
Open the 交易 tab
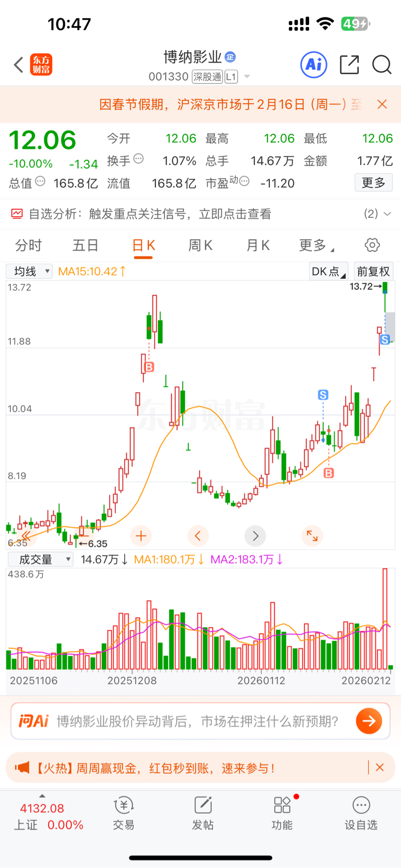pos(124,814)
